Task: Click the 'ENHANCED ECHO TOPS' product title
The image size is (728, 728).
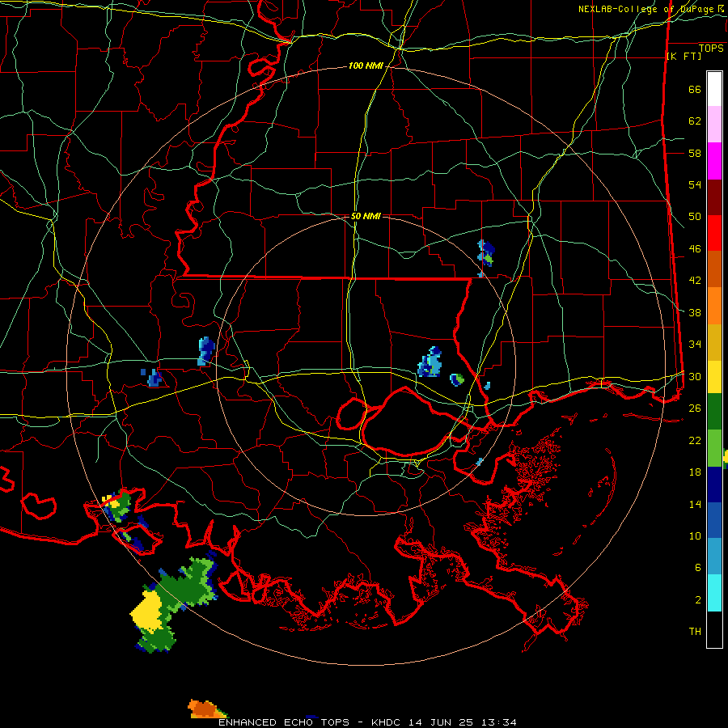Action: (284, 722)
